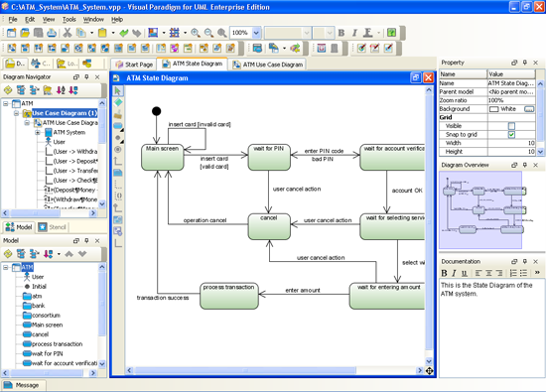Open the Edit menu

[x=30, y=20]
